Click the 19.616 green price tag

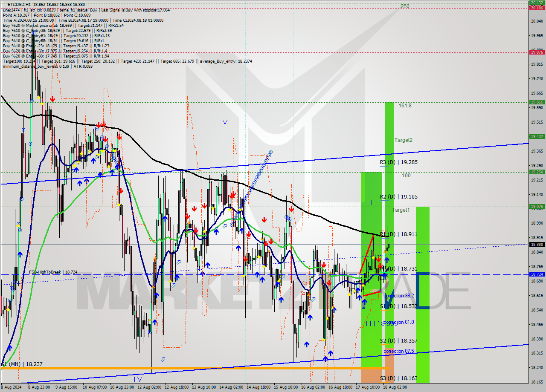point(536,102)
